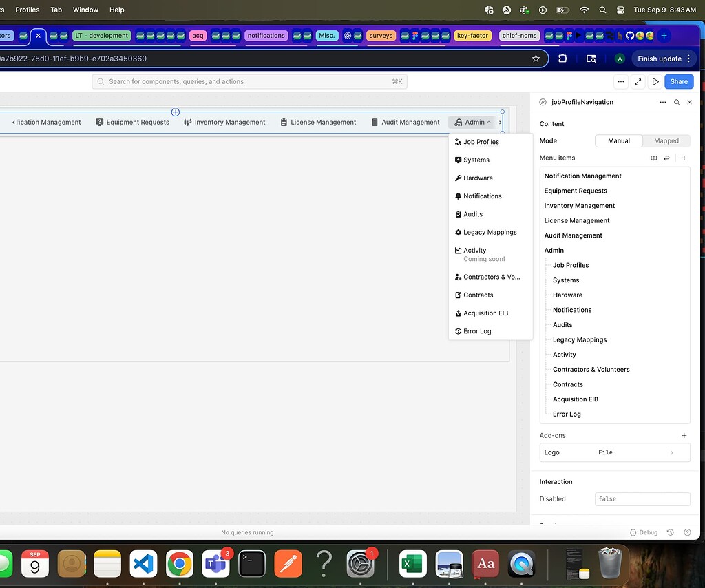The height and width of the screenshot is (588, 705).
Task: Expand the Add-ons section with the plus
Action: click(x=684, y=435)
